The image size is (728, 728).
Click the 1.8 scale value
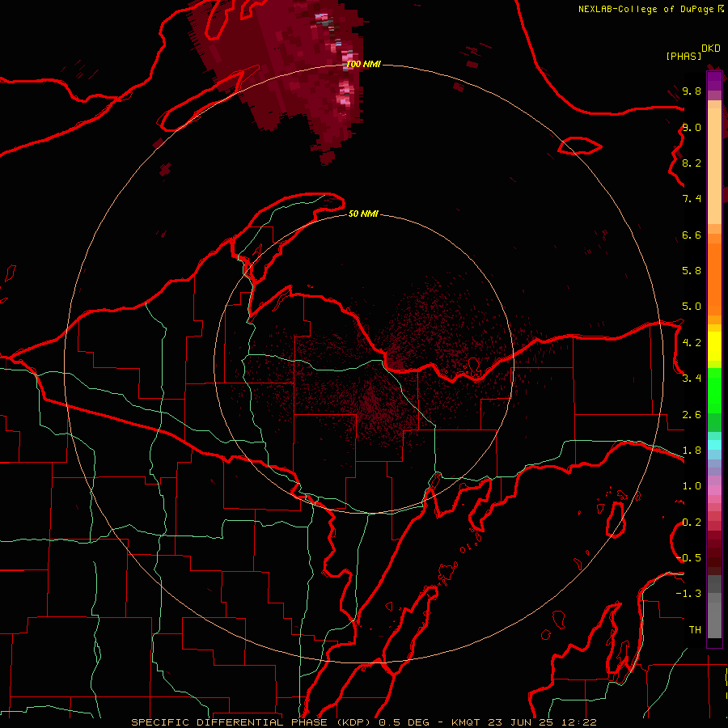692,451
